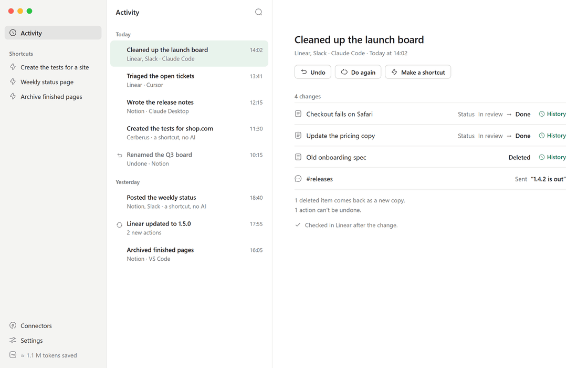
Task: Click the 13:41 timestamp in the activity list
Action: pyautogui.click(x=256, y=76)
